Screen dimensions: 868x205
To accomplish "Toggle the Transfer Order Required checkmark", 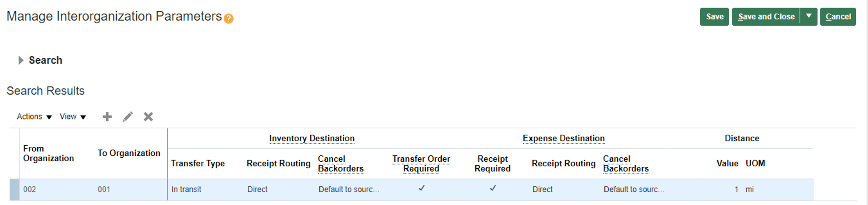I will pyautogui.click(x=422, y=189).
